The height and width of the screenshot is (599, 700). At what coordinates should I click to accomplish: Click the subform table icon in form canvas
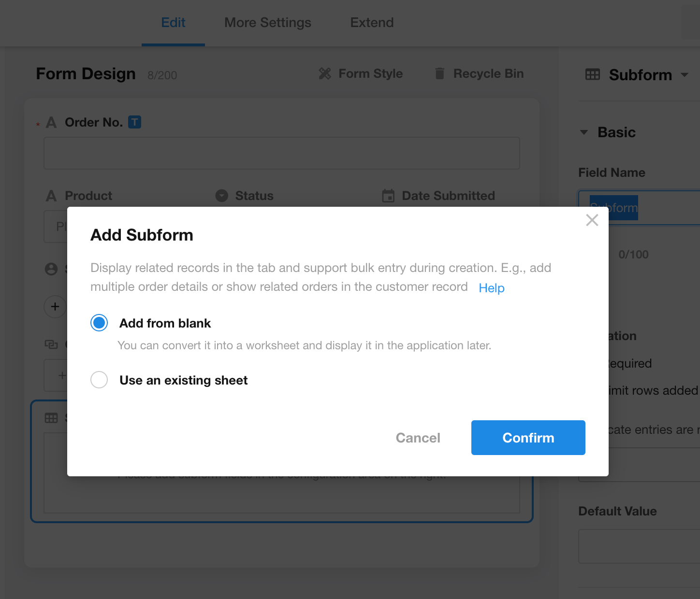pyautogui.click(x=51, y=418)
